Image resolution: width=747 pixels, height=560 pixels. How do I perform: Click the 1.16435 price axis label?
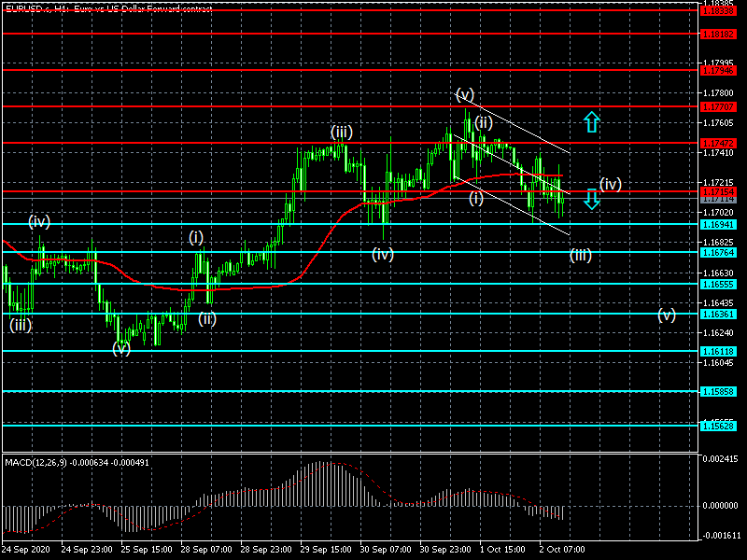[x=718, y=302]
